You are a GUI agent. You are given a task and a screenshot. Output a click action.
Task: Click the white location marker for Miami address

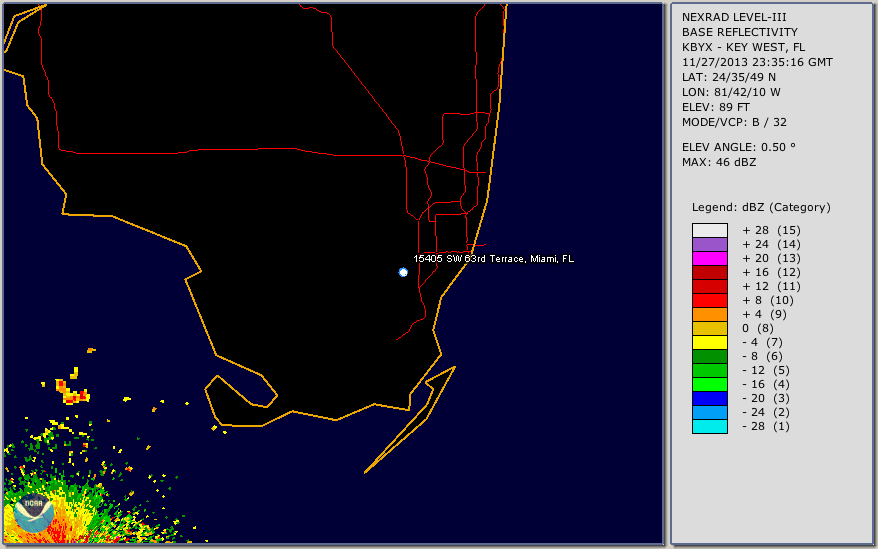tap(403, 272)
